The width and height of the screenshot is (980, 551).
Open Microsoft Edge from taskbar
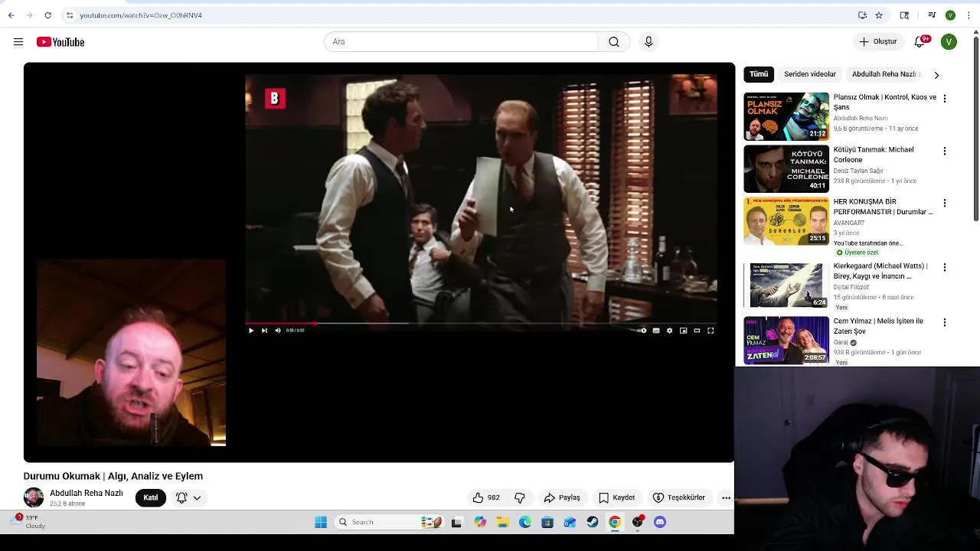[x=524, y=522]
